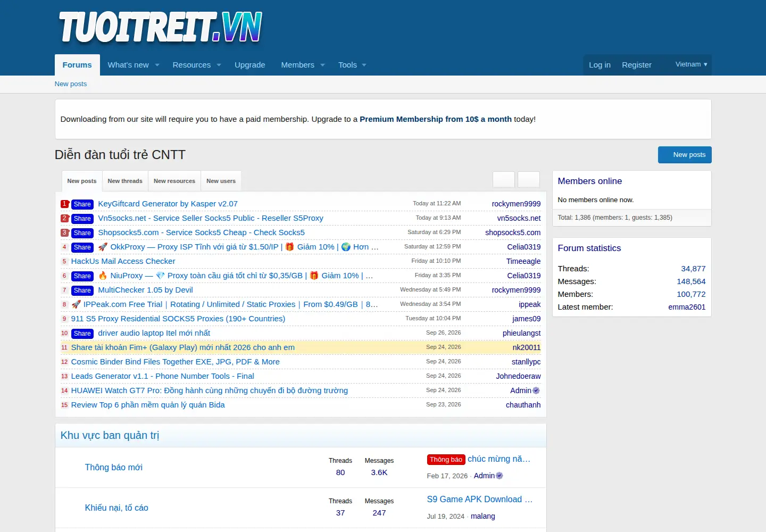
Task: Open the S9 Game APK Download thread
Action: click(x=480, y=499)
